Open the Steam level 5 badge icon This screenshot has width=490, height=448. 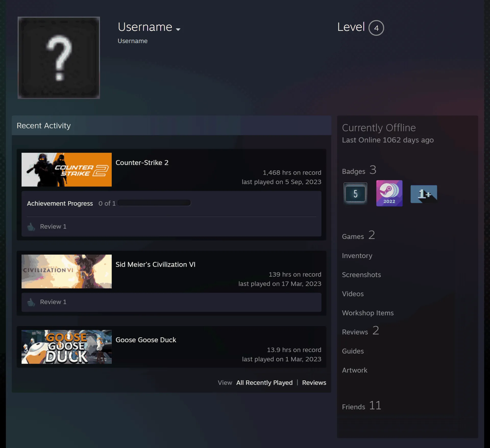355,194
